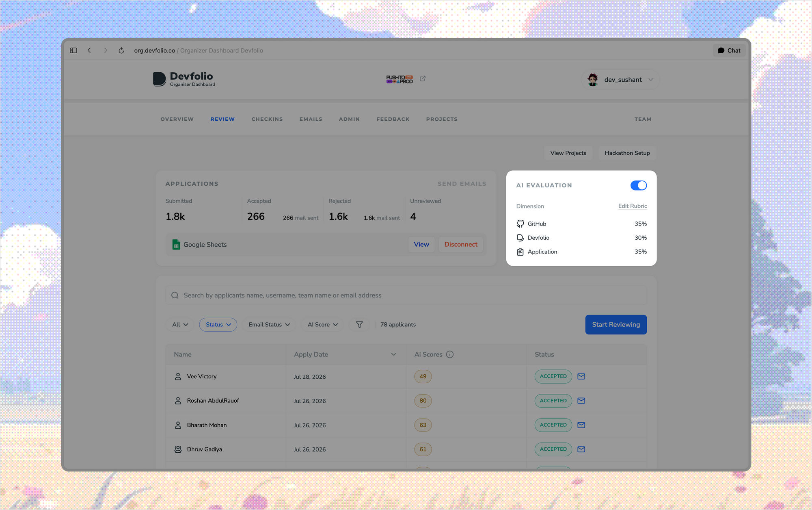Click the Ai Scores info icon

(x=450, y=354)
